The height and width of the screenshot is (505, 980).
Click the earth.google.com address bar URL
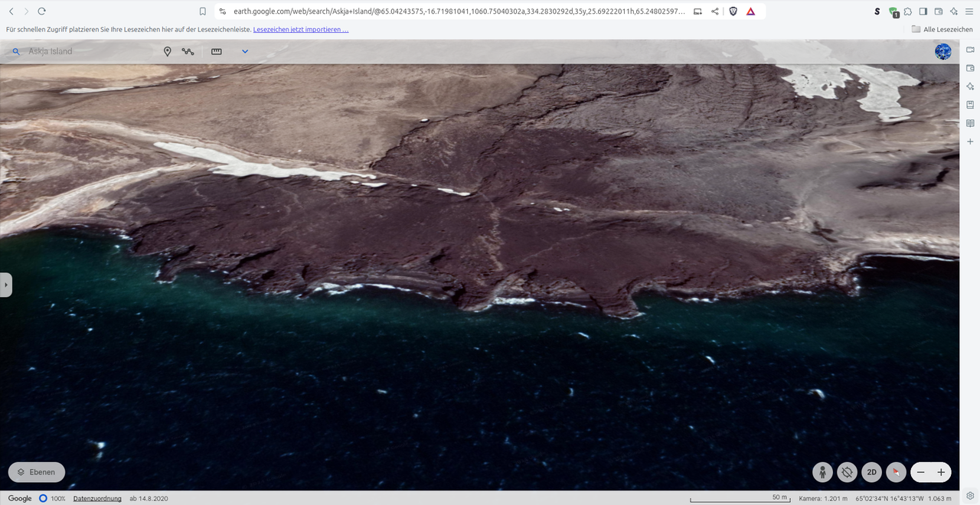click(x=459, y=11)
